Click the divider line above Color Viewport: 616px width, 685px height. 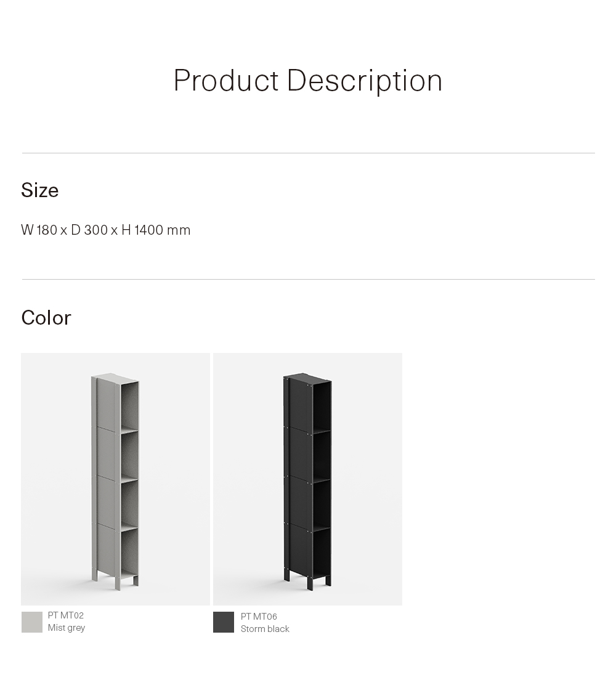click(309, 279)
